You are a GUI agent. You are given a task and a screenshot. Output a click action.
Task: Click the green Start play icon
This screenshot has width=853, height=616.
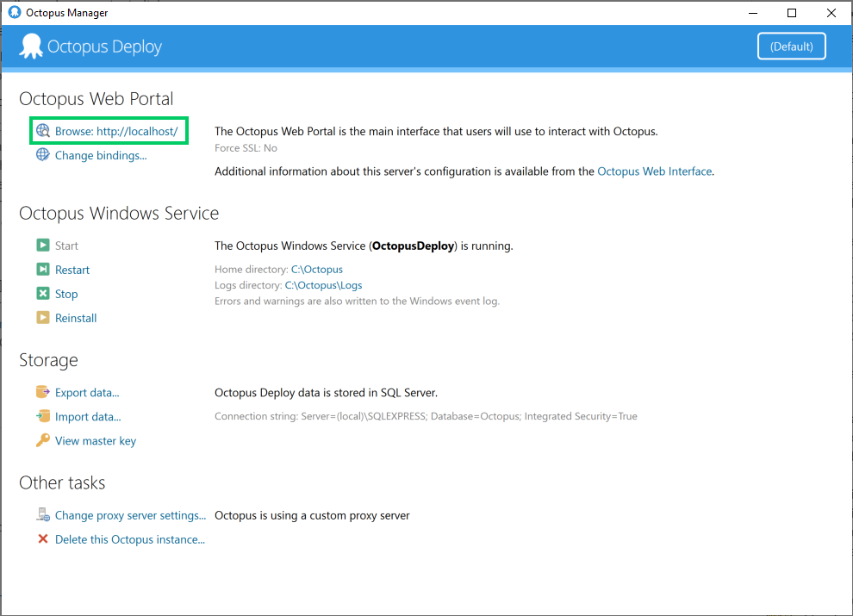click(43, 245)
